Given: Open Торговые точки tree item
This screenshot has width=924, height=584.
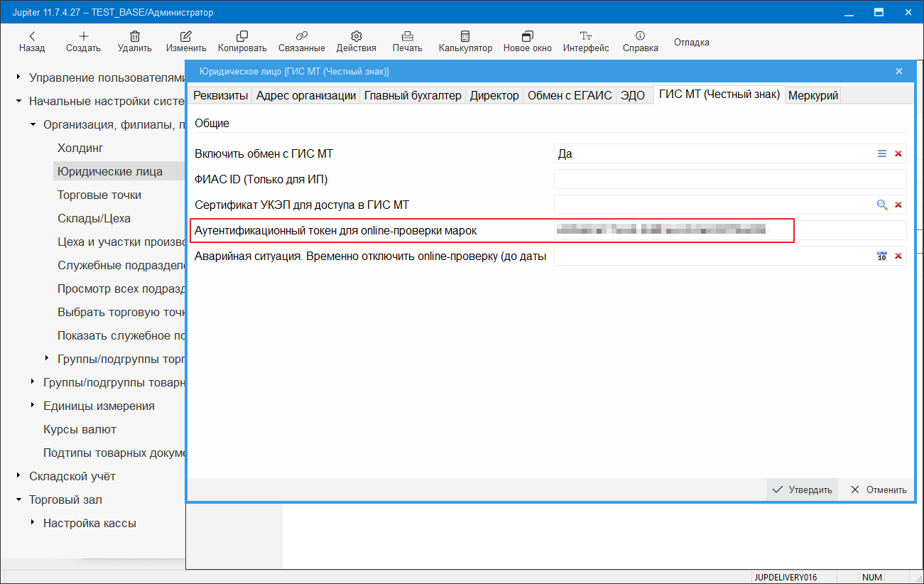Looking at the screenshot, I should click(99, 195).
